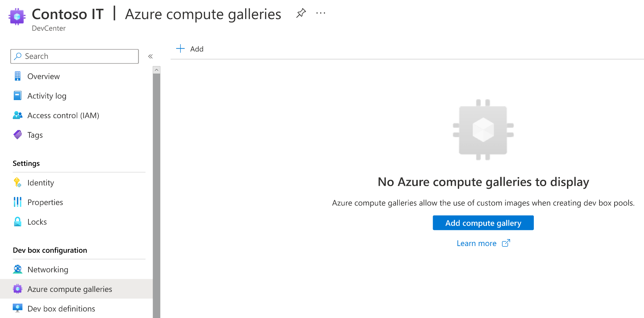Switch to the Networking settings page

point(48,269)
